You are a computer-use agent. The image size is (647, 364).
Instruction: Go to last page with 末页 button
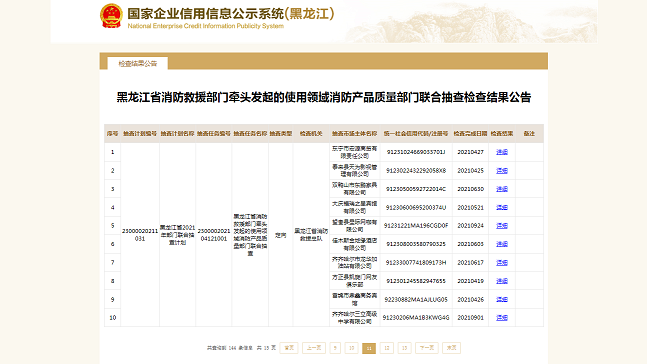click(x=451, y=348)
